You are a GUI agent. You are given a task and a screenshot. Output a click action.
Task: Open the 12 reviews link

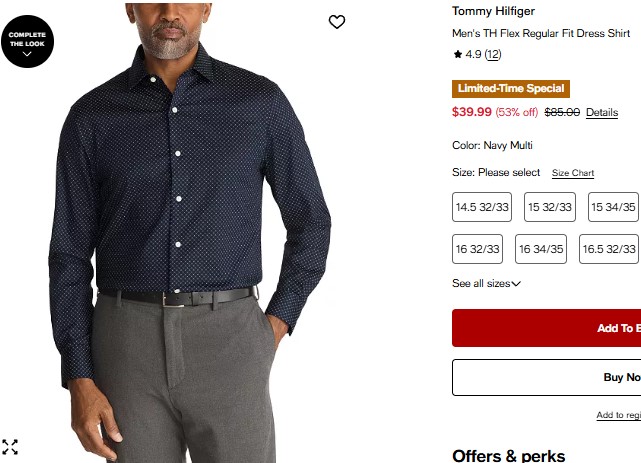[x=493, y=54]
